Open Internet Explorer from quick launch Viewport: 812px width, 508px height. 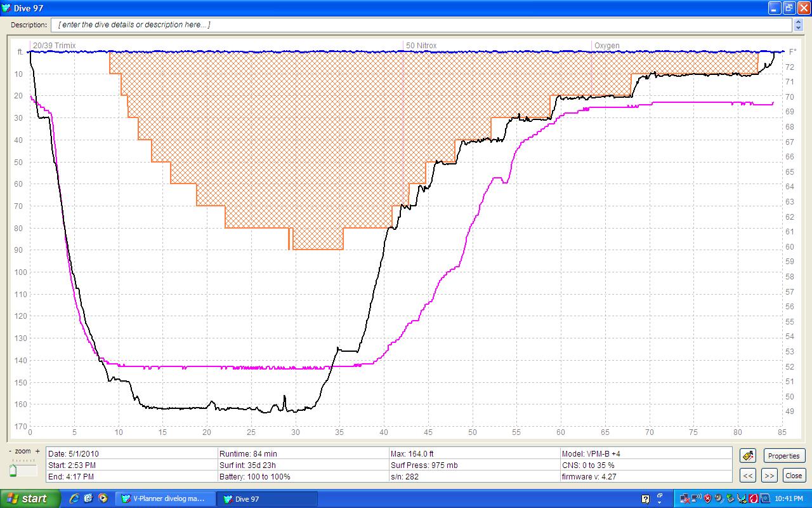coord(74,498)
